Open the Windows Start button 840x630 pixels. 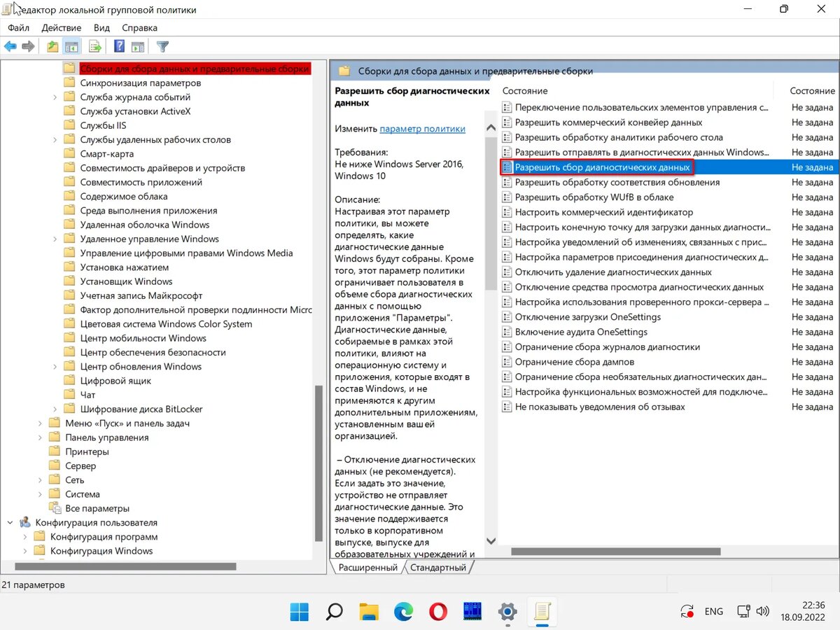pyautogui.click(x=299, y=612)
